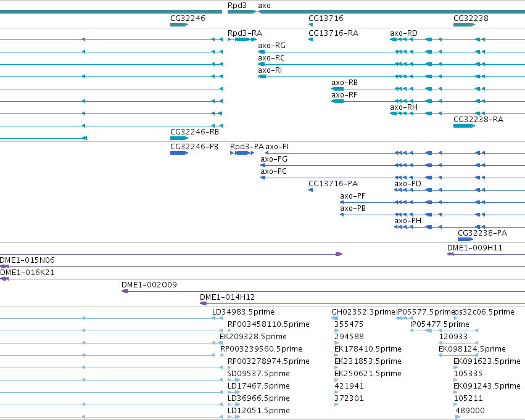
Task: Click transcript axo-RC label
Action: [x=271, y=58]
